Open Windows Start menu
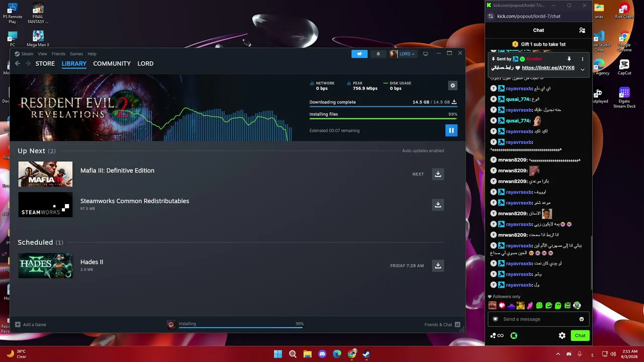Screen dimensions: 644x362 278,354
